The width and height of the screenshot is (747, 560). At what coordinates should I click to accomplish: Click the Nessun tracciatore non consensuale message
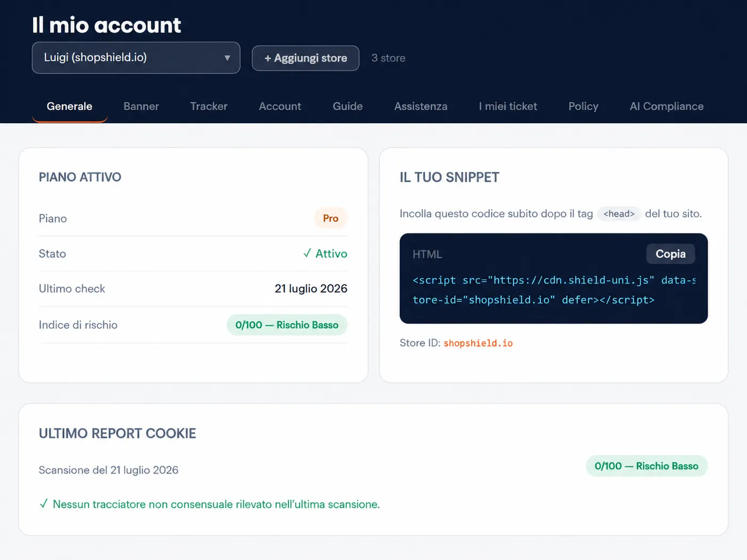(x=210, y=504)
